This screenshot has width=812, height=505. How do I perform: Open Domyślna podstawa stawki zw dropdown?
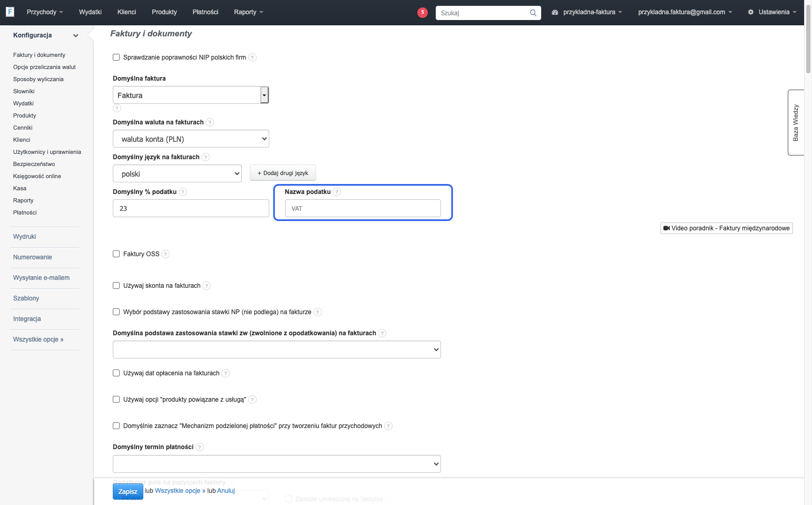click(x=277, y=349)
